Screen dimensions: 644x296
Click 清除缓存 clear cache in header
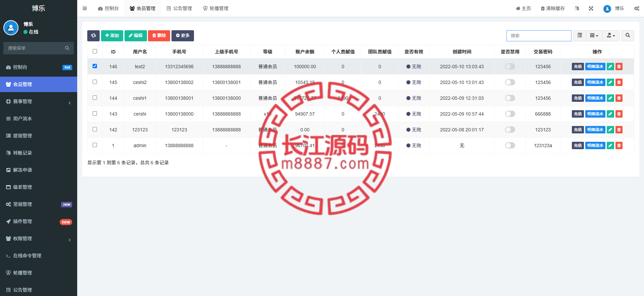click(553, 8)
